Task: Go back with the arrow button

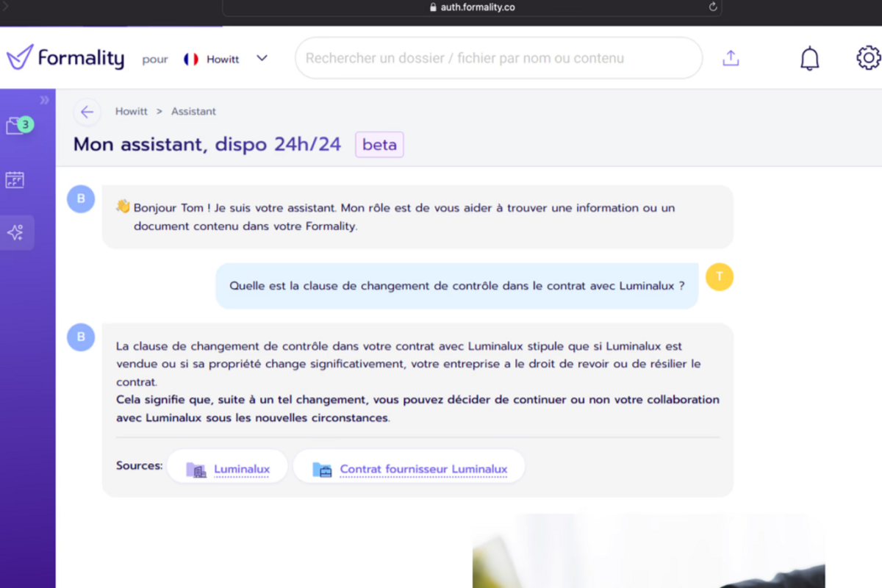Action: 87,112
